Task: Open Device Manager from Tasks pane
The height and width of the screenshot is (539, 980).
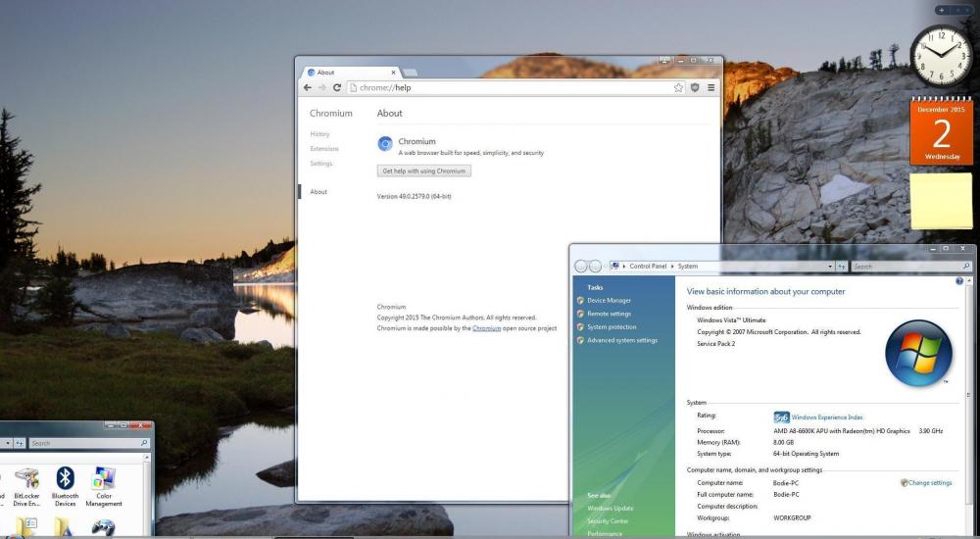Action: coord(609,301)
